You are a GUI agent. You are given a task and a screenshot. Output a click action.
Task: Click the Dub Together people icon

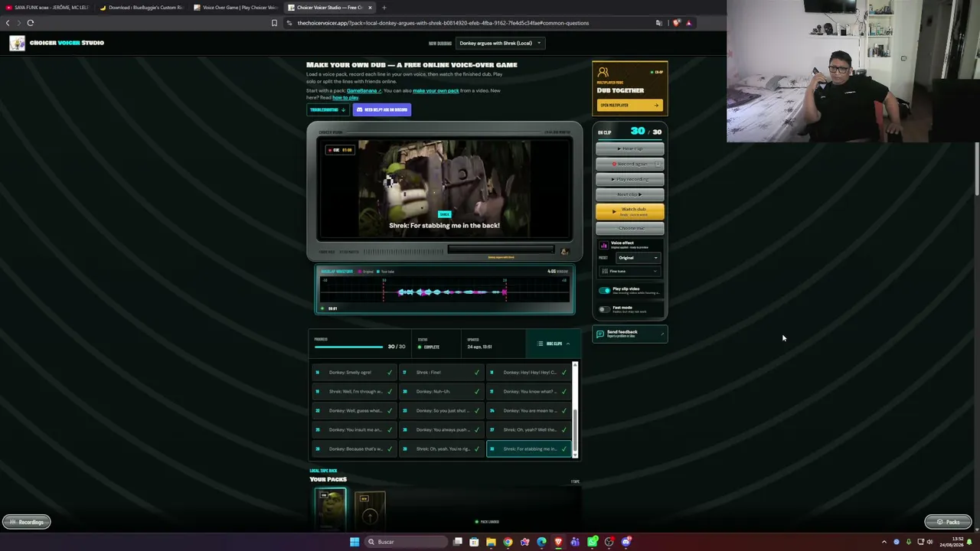(603, 73)
